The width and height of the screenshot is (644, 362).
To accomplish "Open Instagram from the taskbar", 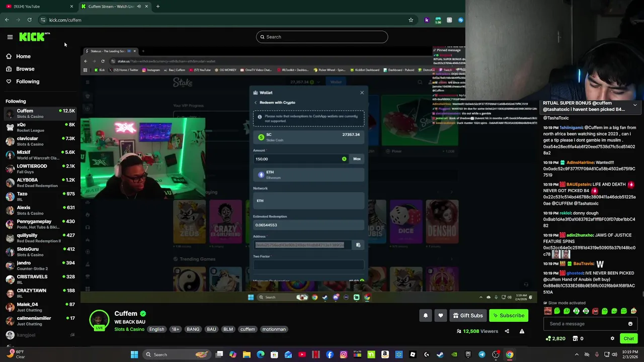I will coord(344,354).
